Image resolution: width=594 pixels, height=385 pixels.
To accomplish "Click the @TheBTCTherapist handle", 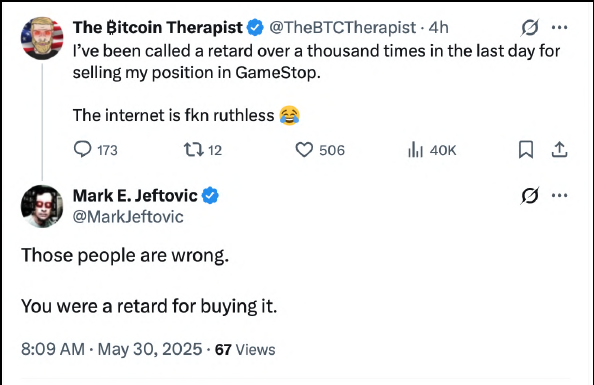I will (x=342, y=27).
